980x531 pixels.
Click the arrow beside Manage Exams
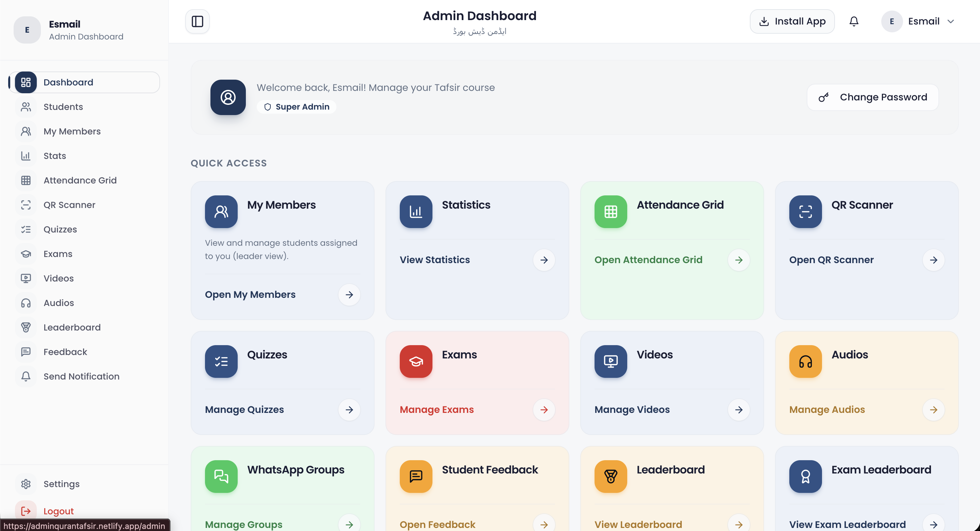tap(544, 410)
